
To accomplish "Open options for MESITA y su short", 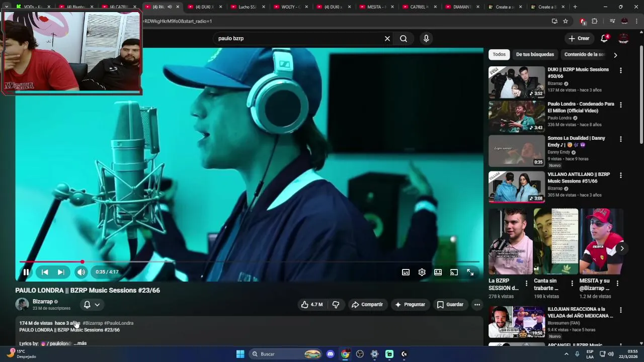I will [x=617, y=284].
